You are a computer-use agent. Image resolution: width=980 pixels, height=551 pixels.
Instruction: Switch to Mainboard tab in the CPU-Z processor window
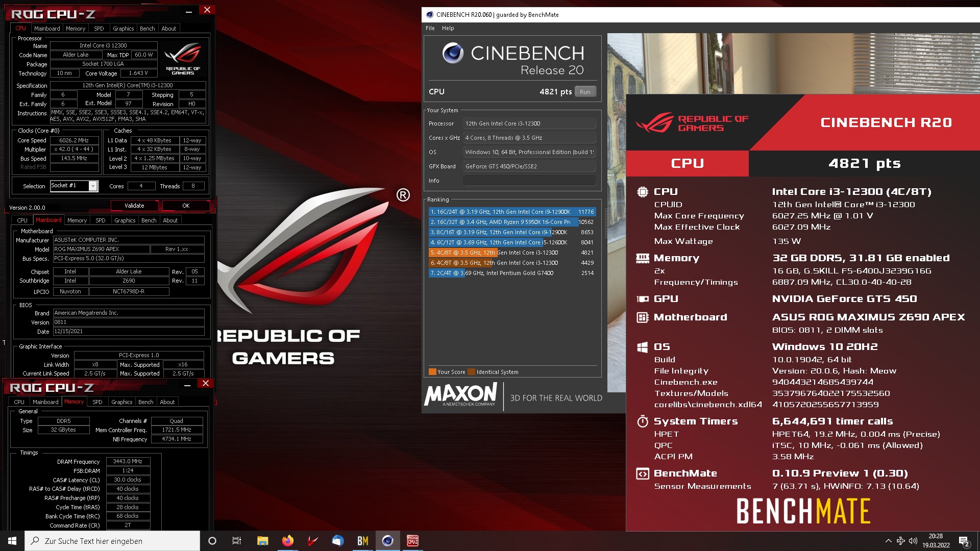coord(47,29)
